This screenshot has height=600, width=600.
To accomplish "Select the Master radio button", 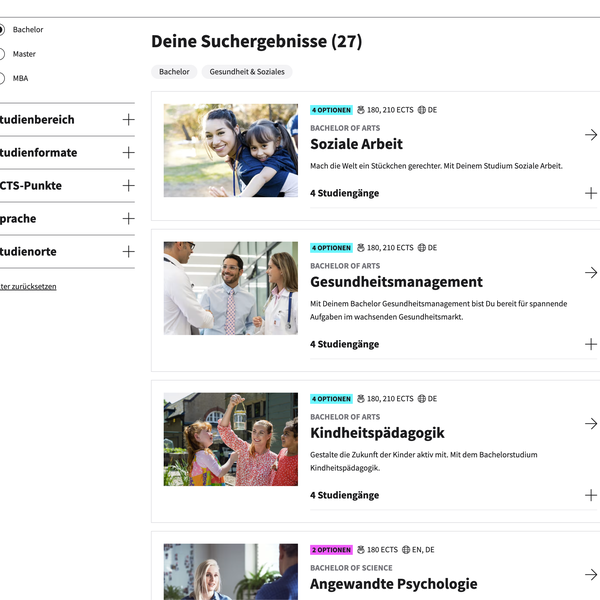I will (1, 54).
